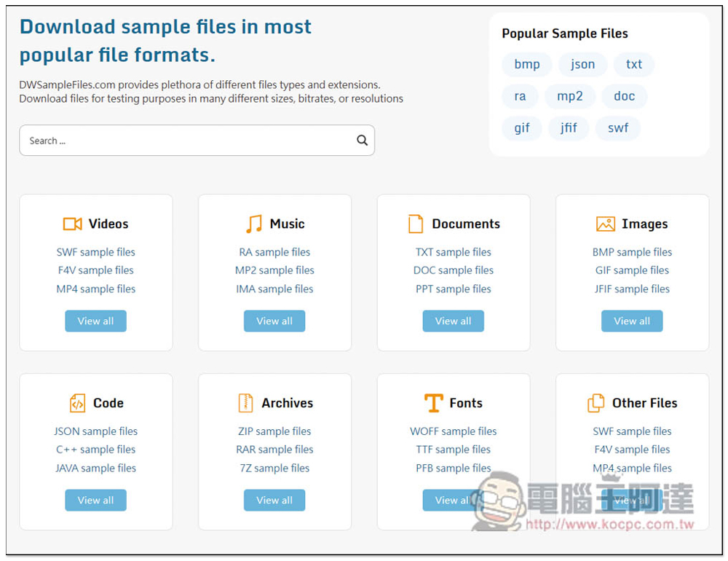Open MP4 sample files under Other Files
The width and height of the screenshot is (728, 561).
632,468
